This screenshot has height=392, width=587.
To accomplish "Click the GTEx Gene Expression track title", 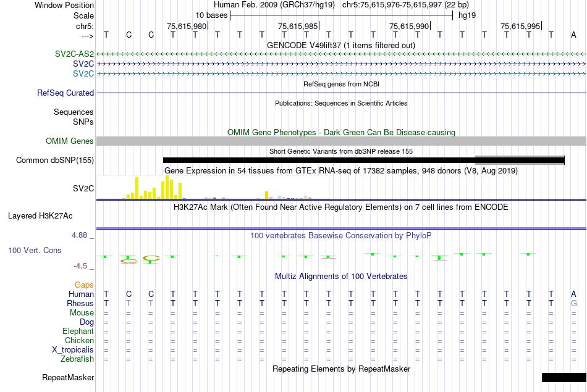I will pos(341,171).
